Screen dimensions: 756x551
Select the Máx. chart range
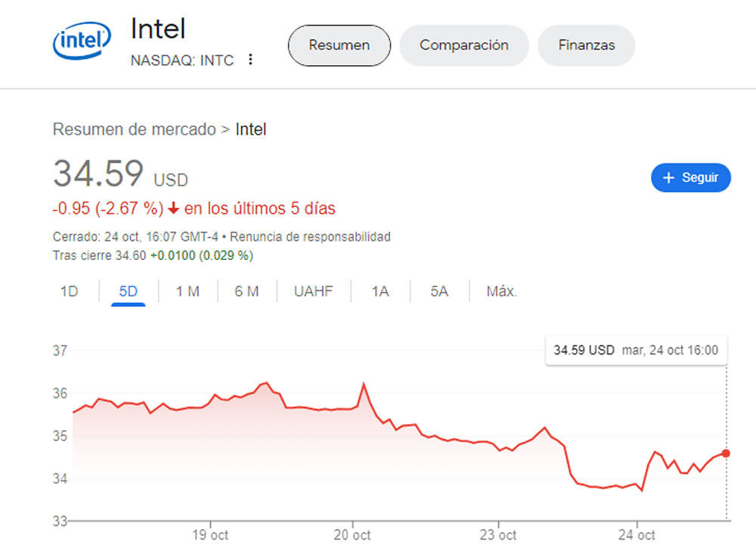[x=501, y=291]
